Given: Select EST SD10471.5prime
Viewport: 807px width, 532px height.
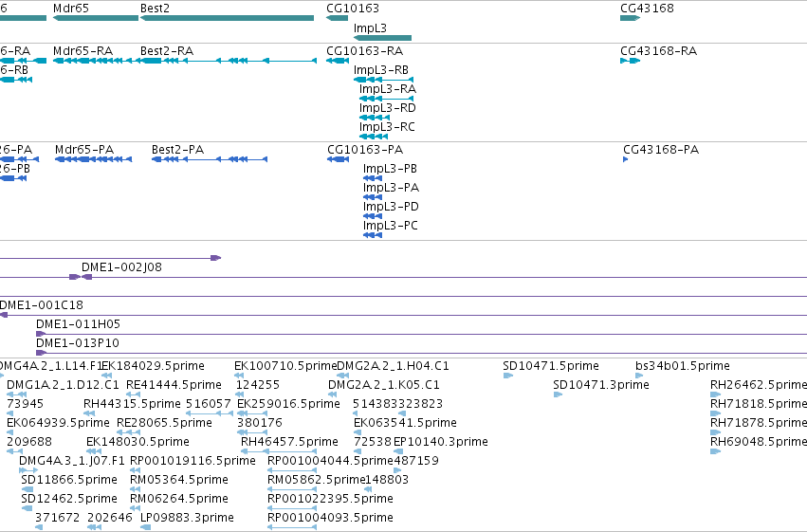Looking at the screenshot, I should coord(508,376).
